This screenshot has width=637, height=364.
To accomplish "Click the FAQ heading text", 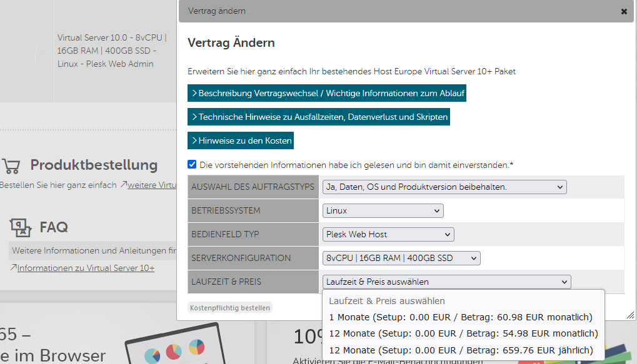I will [x=54, y=227].
